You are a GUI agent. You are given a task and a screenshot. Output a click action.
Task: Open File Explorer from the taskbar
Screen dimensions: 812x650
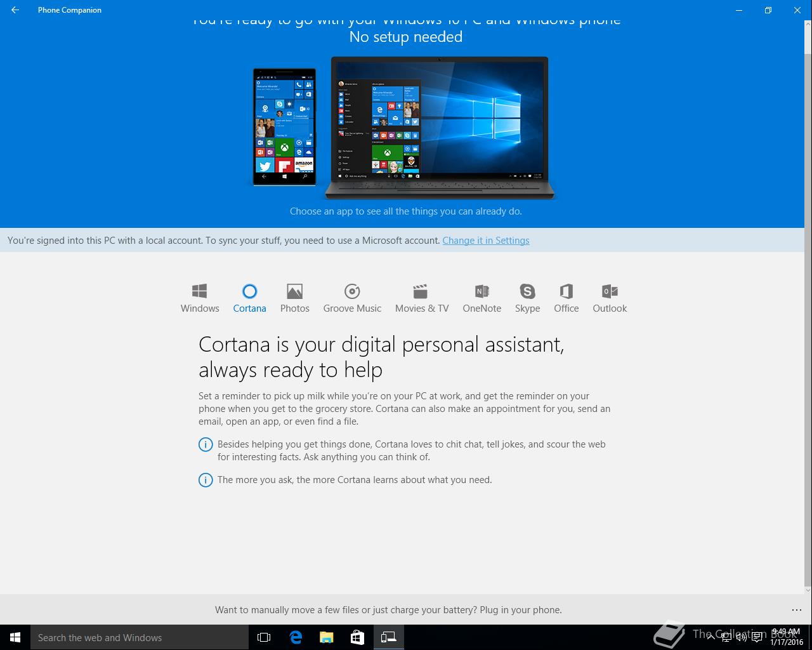pyautogui.click(x=327, y=637)
